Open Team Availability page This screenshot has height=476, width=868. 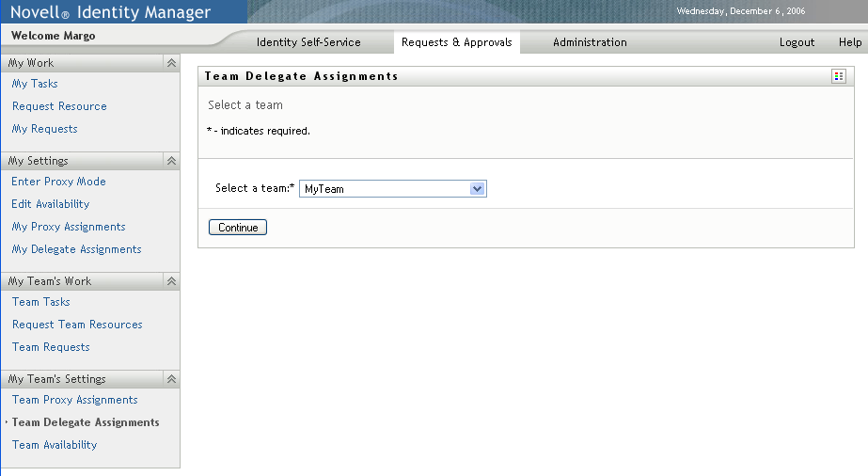point(55,445)
